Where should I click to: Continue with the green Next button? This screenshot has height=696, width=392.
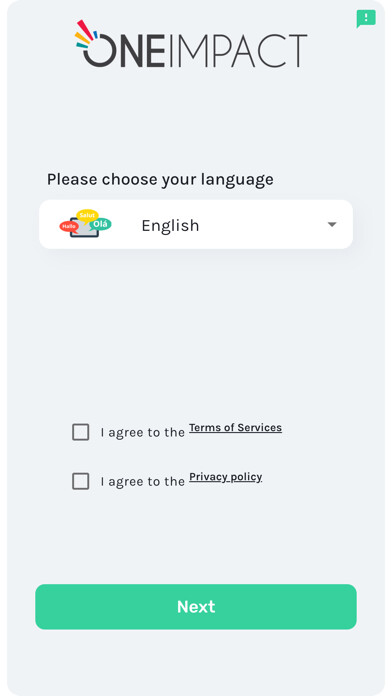196,607
